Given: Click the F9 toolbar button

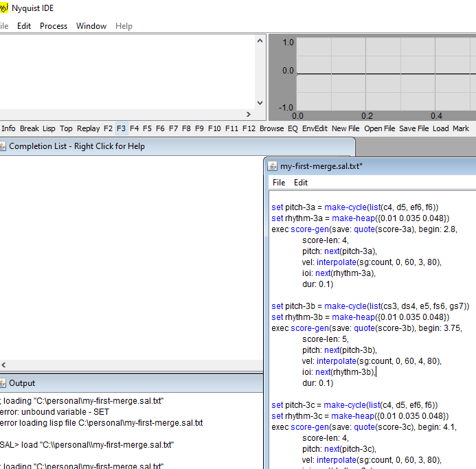Looking at the screenshot, I should pos(199,128).
